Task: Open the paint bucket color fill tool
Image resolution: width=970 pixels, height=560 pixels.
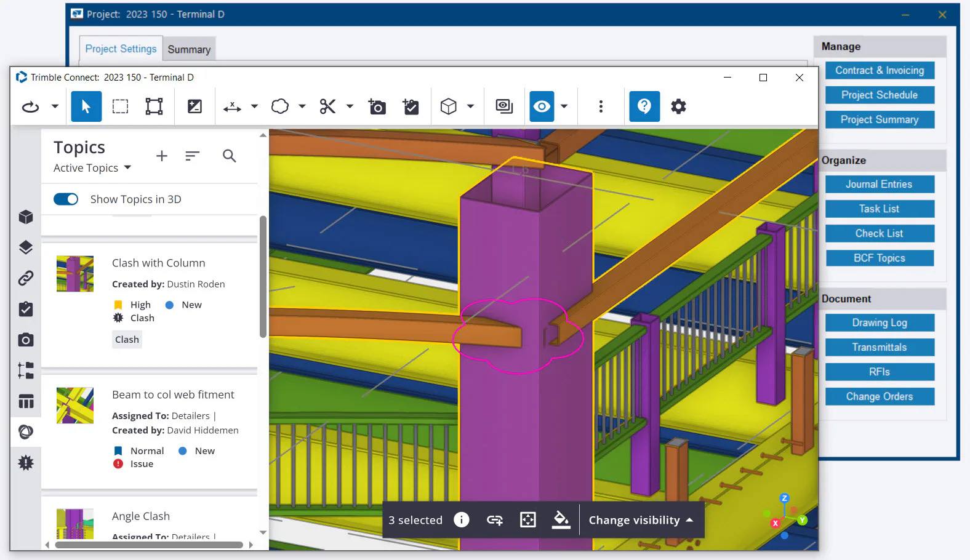Action: [x=561, y=519]
